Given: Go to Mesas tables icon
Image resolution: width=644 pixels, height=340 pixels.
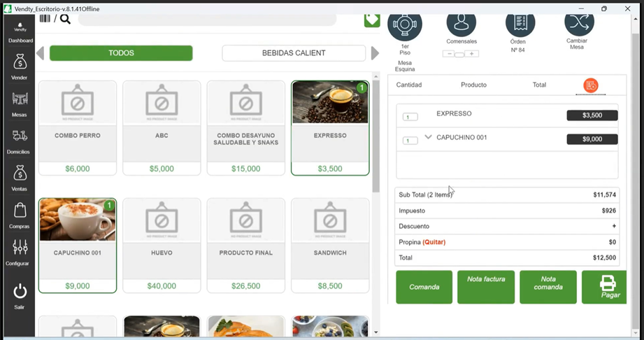Looking at the screenshot, I should [x=20, y=99].
